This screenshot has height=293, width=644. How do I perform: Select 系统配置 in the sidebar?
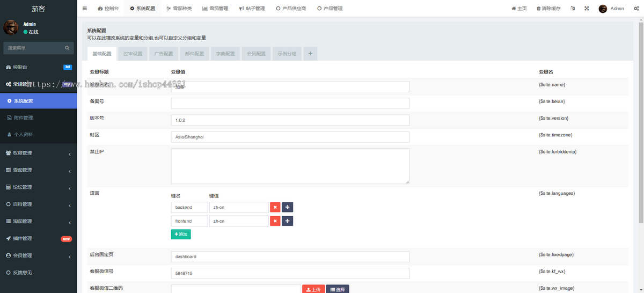point(39,101)
